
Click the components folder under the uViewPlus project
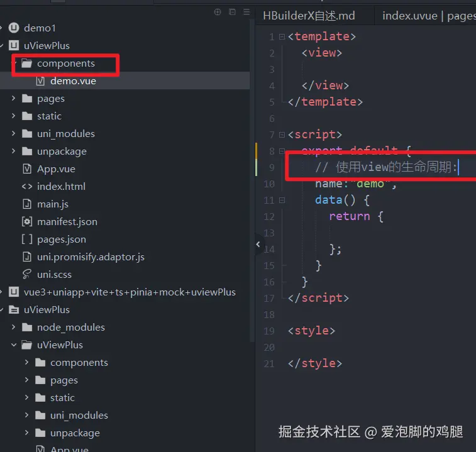[x=66, y=63]
